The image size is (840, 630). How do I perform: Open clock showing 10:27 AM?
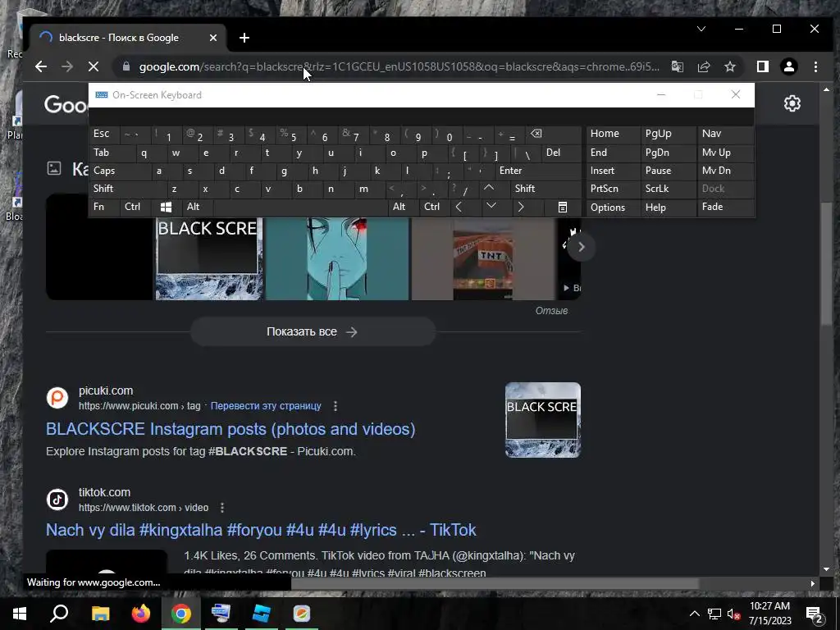[x=769, y=614]
